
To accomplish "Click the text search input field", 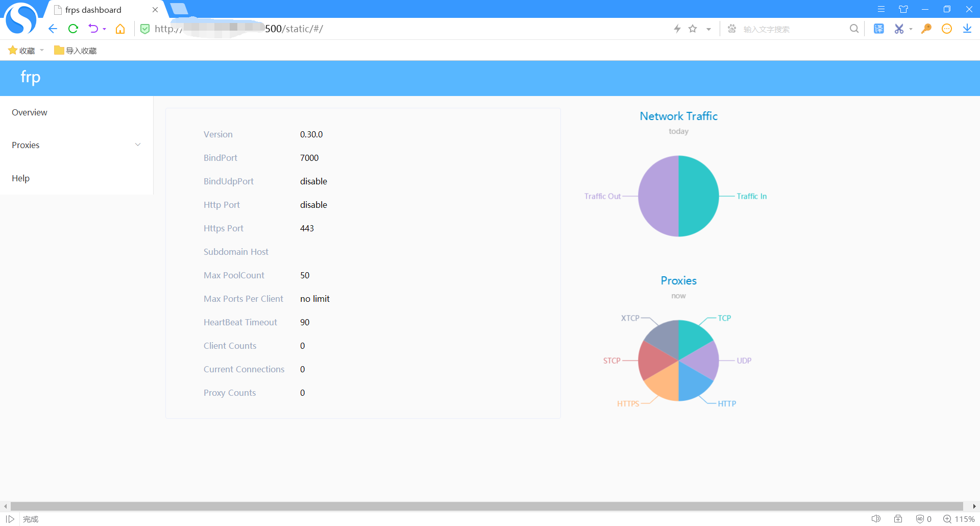I will 793,29.
